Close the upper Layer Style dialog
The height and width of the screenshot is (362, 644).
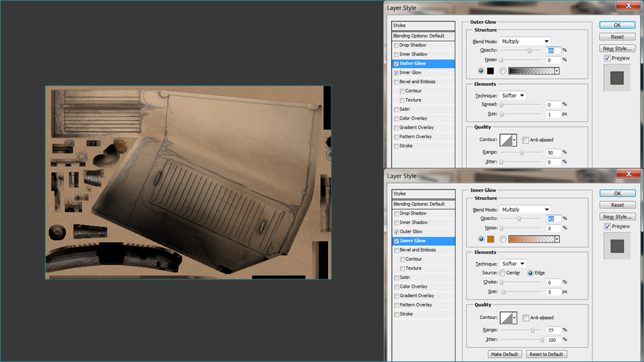click(x=629, y=5)
